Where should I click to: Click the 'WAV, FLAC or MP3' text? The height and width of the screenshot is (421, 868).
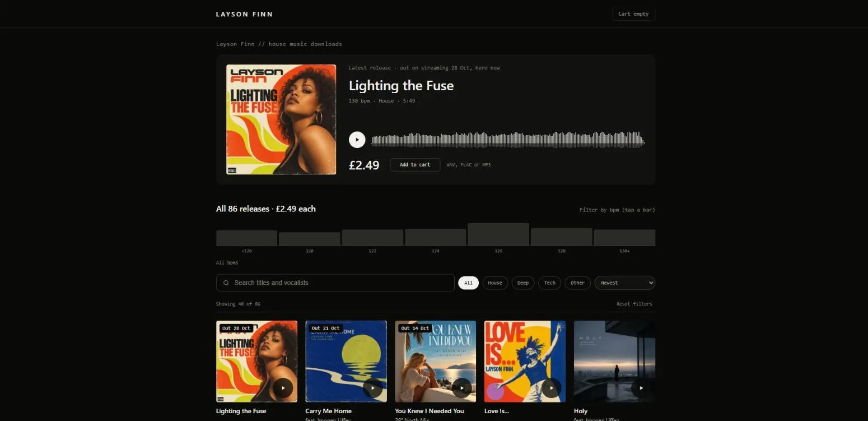tap(469, 165)
